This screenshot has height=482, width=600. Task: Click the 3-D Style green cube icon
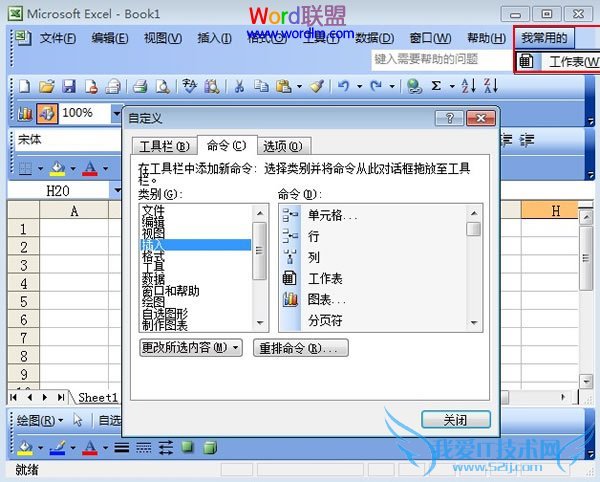click(x=210, y=447)
